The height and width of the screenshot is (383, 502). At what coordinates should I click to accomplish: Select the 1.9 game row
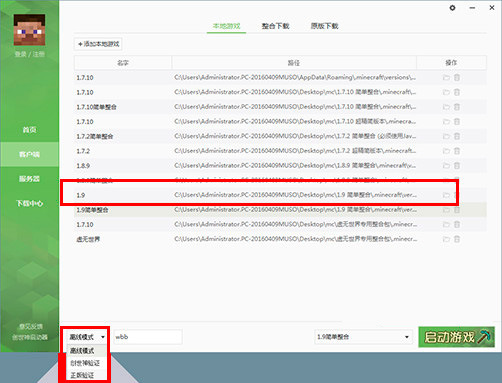(x=280, y=195)
